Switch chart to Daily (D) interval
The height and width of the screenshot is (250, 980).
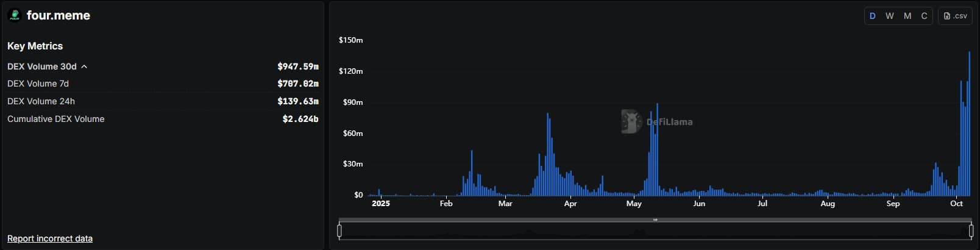coord(873,16)
